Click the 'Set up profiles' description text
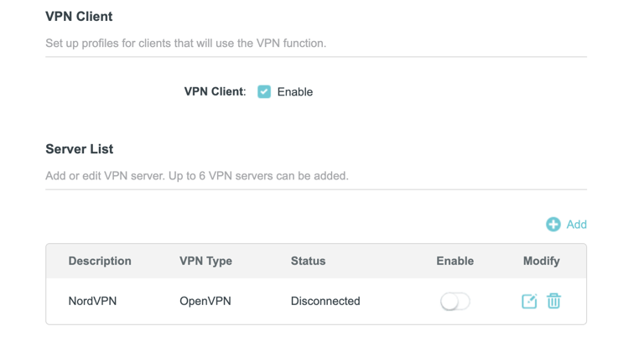 [x=185, y=43]
